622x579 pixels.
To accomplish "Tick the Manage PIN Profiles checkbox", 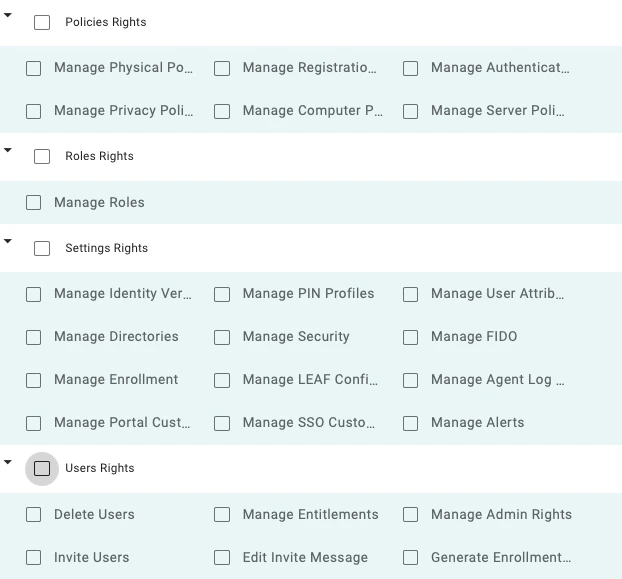I will click(222, 294).
